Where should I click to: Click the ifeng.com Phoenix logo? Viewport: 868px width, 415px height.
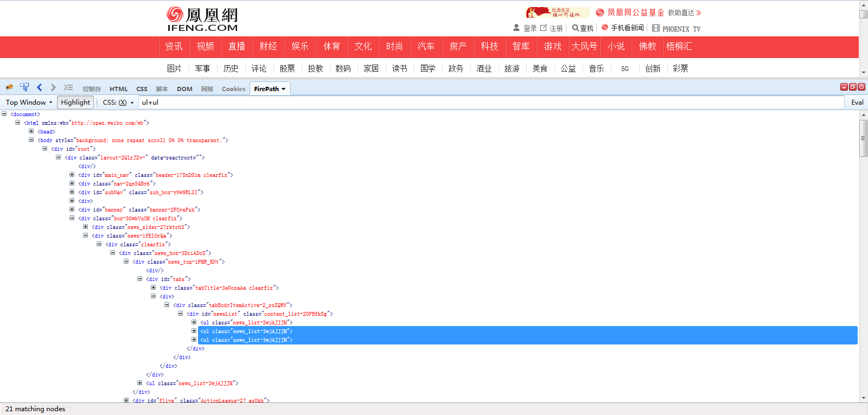(x=202, y=19)
